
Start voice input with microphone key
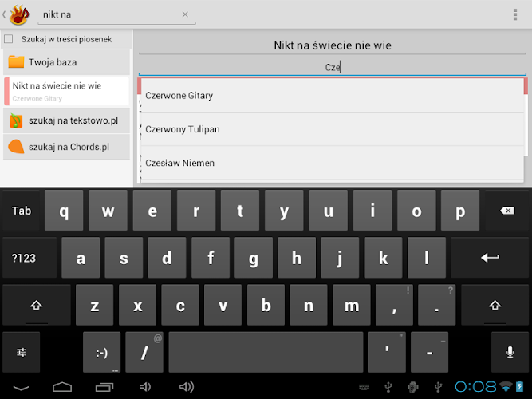click(x=510, y=352)
